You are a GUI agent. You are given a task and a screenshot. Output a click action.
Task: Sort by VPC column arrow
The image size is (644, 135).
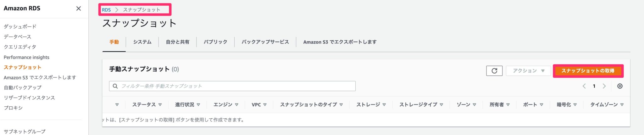[x=265, y=105]
